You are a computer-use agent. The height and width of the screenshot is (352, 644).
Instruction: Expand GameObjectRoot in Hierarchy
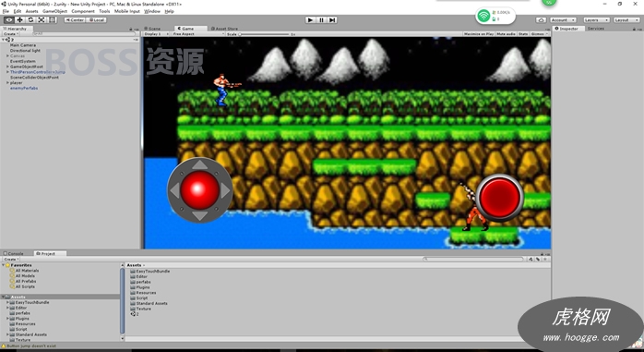(x=7, y=67)
